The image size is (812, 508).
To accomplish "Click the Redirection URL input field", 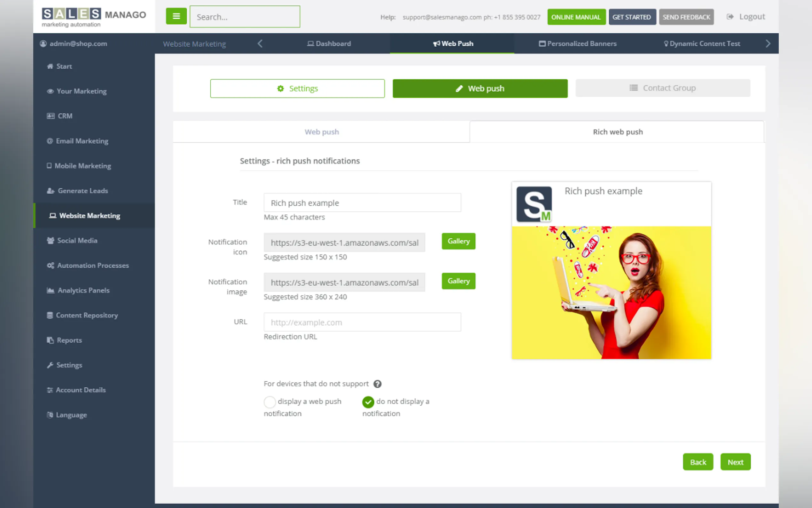I will 362,322.
